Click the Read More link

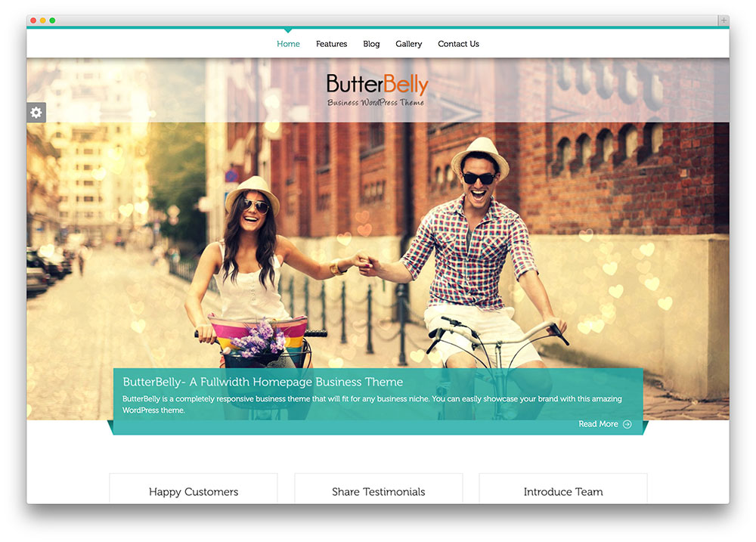596,424
